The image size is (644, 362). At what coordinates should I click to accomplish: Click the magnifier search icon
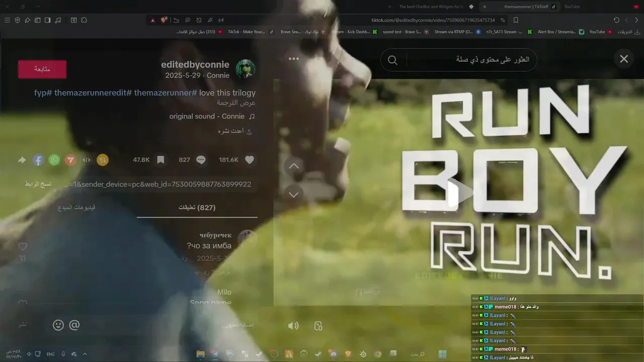pyautogui.click(x=392, y=60)
